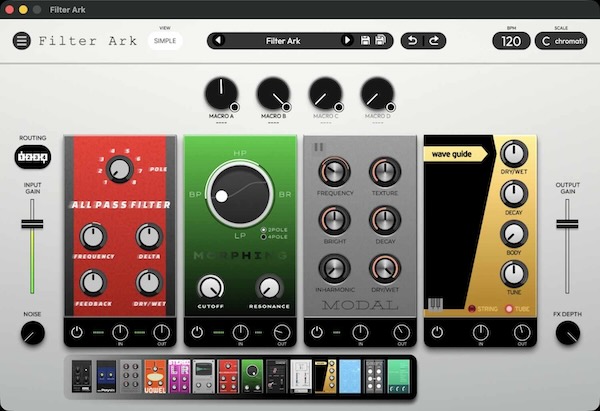The width and height of the screenshot is (600, 411).
Task: Click the All Pass Filter Frequency knob
Action: tap(93, 237)
